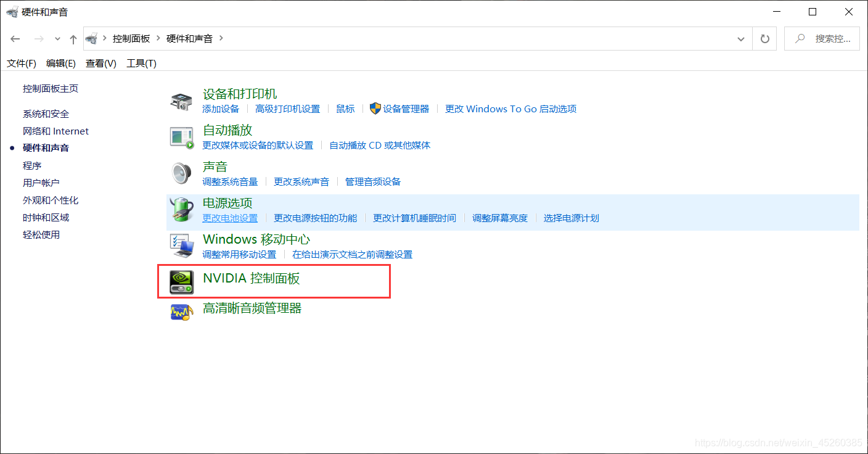Click 管理音频设备 link
This screenshot has height=454, width=868.
(373, 182)
